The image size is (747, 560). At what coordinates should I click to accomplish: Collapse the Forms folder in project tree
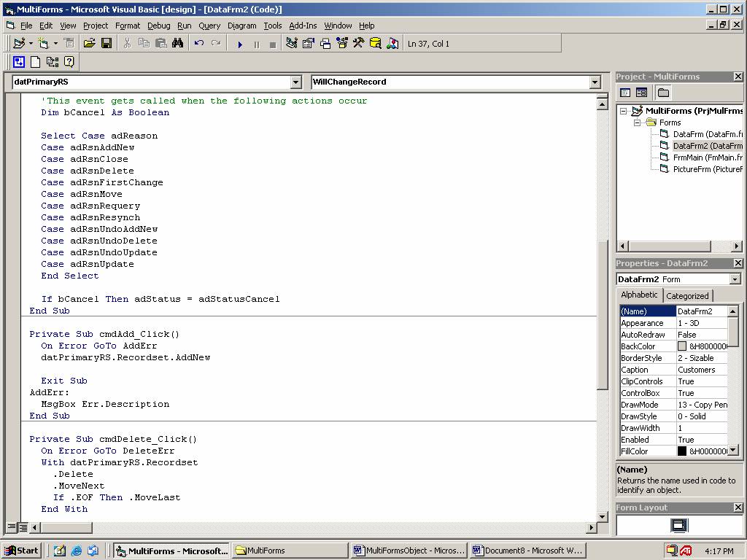[636, 122]
